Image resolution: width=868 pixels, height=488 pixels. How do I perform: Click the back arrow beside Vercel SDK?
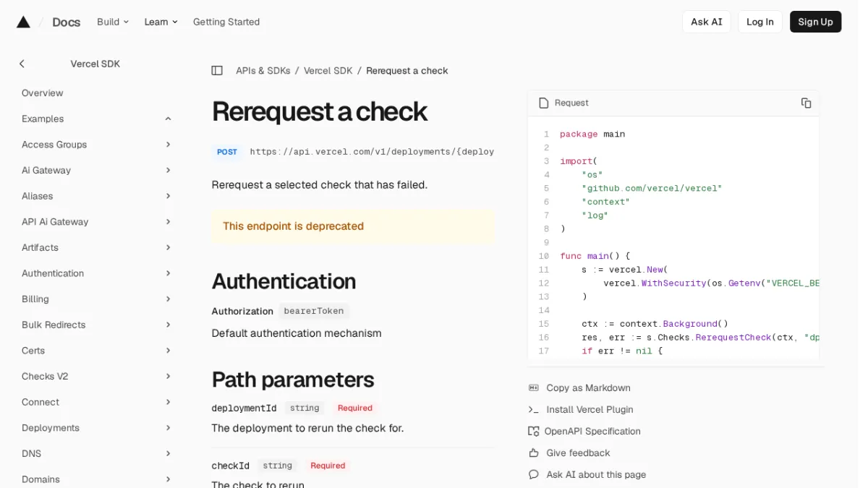(x=22, y=64)
